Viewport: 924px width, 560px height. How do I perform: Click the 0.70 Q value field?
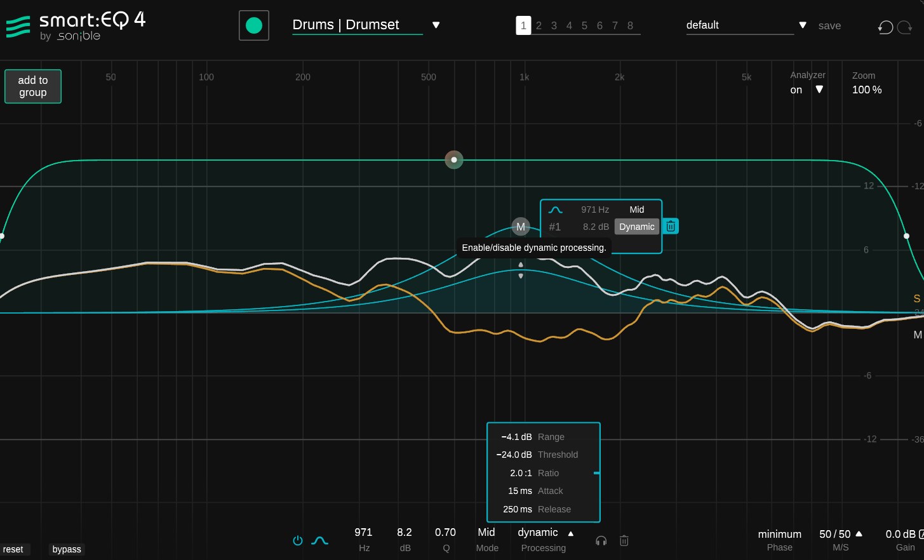(445, 532)
